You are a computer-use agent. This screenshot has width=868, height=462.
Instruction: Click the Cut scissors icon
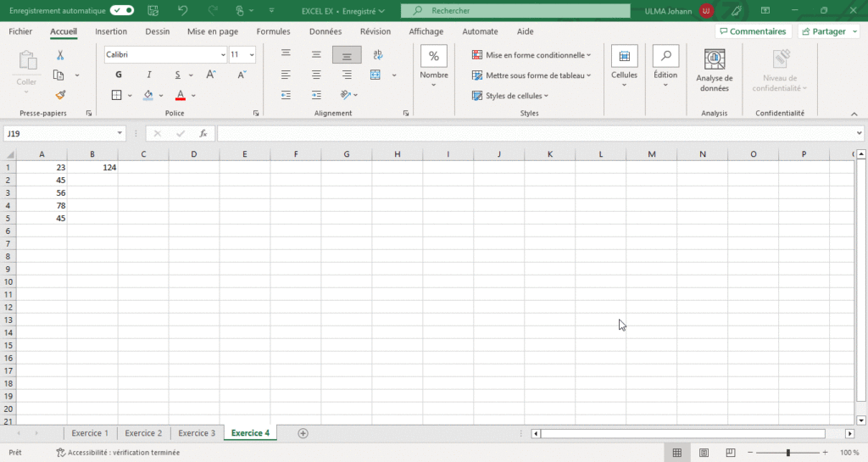click(x=60, y=55)
